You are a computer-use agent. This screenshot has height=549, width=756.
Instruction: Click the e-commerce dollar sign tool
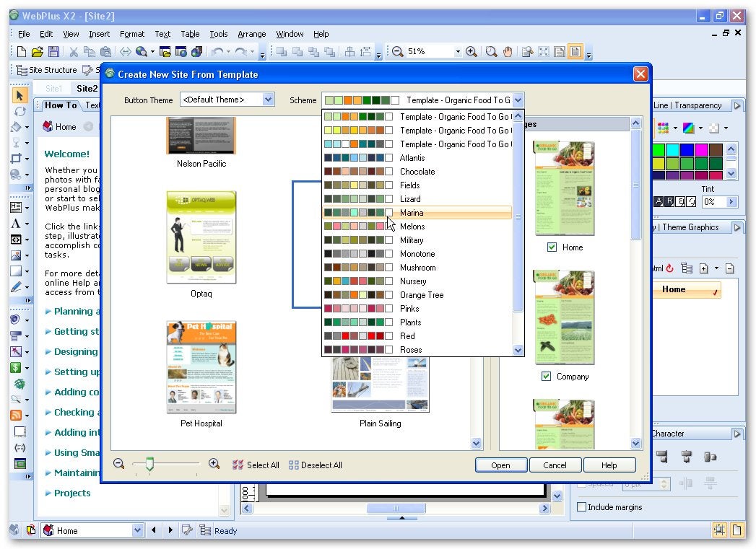point(16,367)
